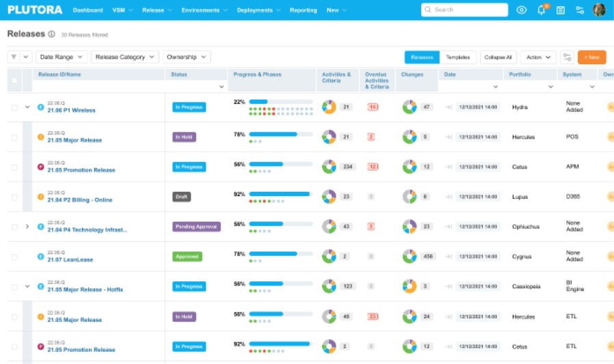Click the filter icon left of Date Range
This screenshot has width=614, height=364.
(13, 57)
